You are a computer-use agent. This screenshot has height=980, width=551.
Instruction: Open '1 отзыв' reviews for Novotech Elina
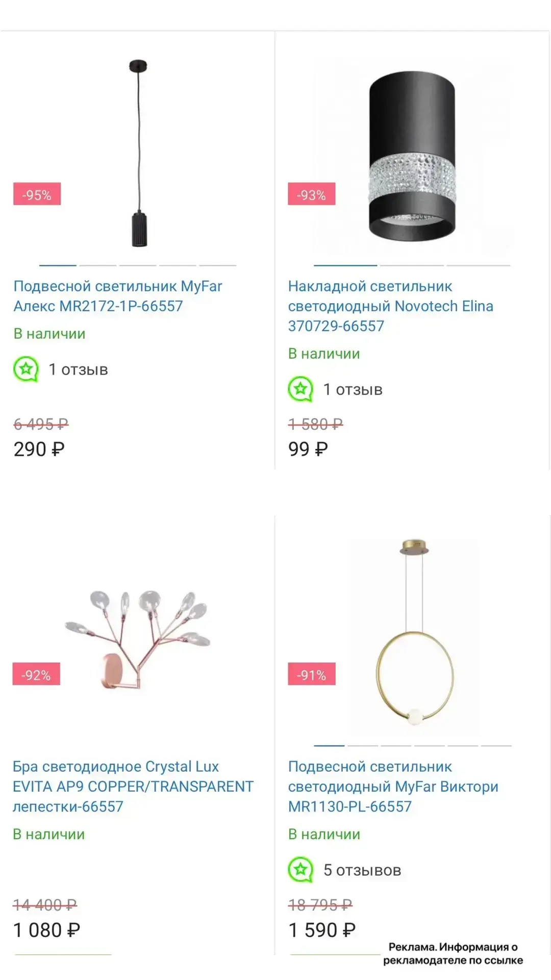[353, 389]
